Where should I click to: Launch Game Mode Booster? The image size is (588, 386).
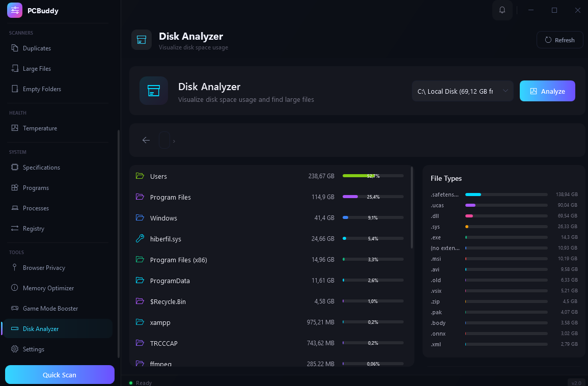point(50,308)
